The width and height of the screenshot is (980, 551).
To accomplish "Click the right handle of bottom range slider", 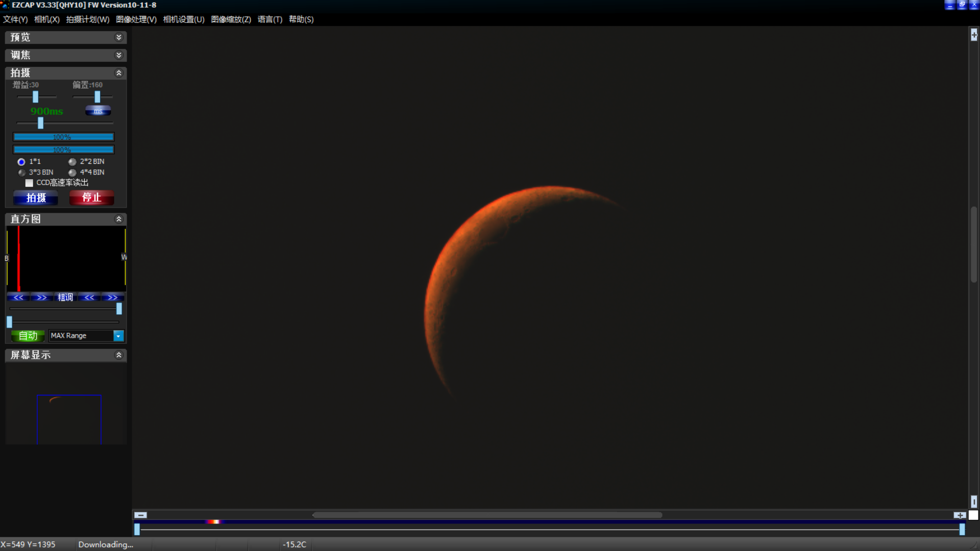I will tap(962, 530).
